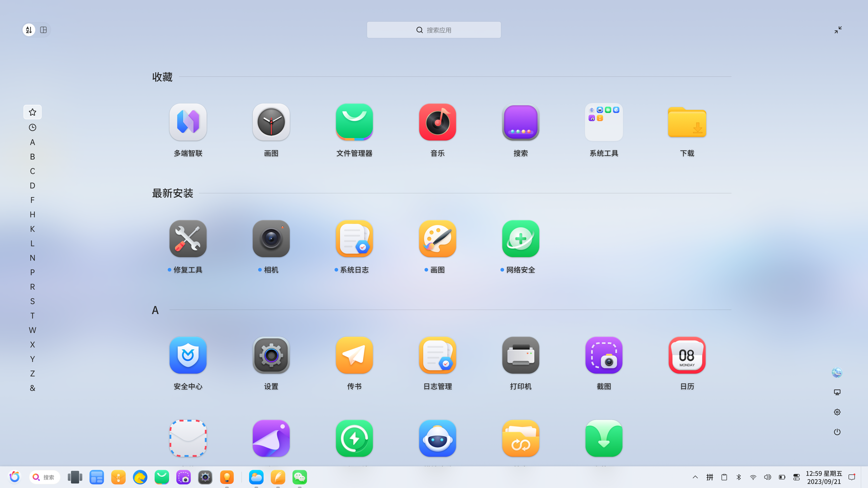Jump to letter Z in index
This screenshot has height=488, width=868.
coord(32,373)
